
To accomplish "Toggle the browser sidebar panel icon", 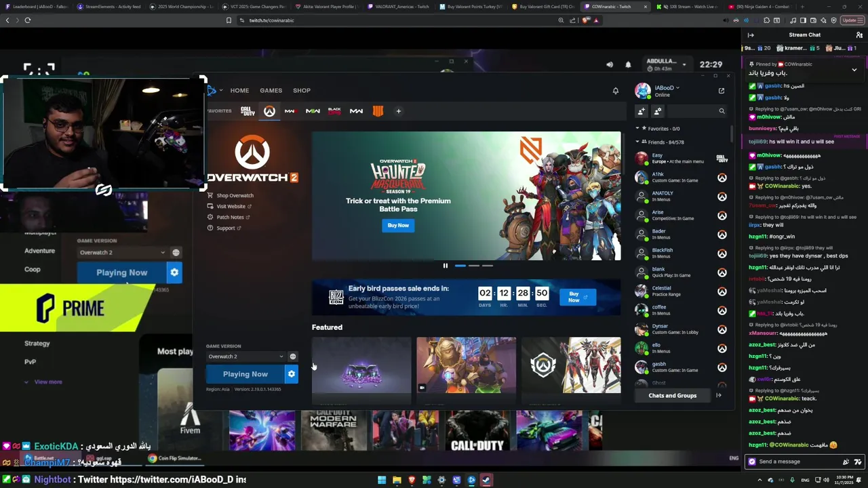I will point(803,20).
